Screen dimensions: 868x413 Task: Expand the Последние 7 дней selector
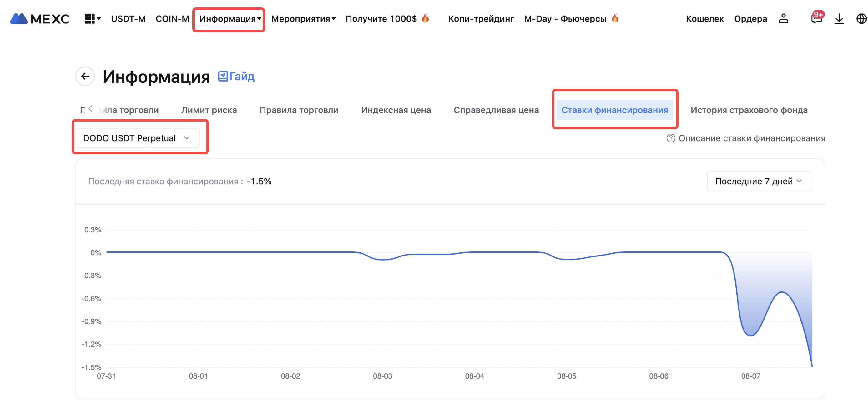click(x=759, y=182)
